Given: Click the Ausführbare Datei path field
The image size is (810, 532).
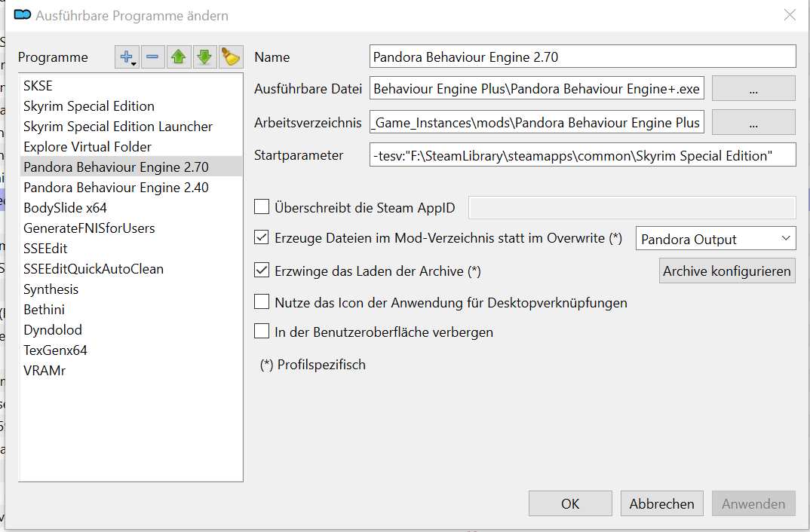Looking at the screenshot, I should pos(537,88).
